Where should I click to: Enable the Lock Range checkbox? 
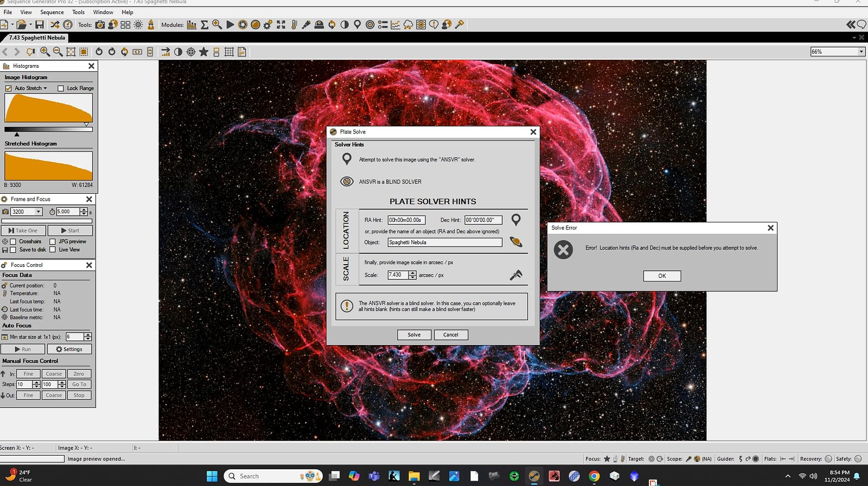[61, 88]
